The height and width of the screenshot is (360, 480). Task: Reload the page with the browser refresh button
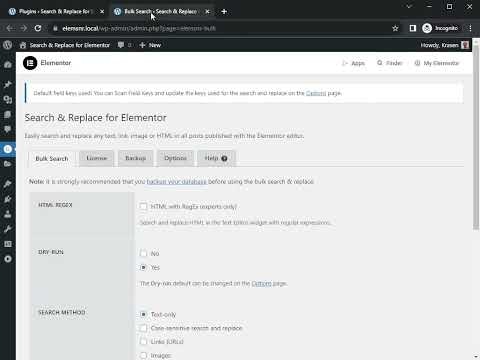click(x=38, y=28)
